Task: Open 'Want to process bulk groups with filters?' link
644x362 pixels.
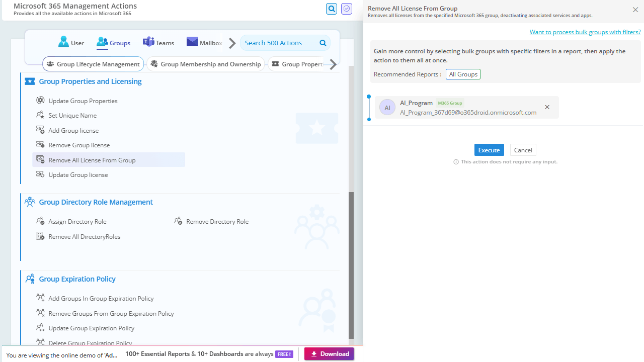Action: point(585,32)
